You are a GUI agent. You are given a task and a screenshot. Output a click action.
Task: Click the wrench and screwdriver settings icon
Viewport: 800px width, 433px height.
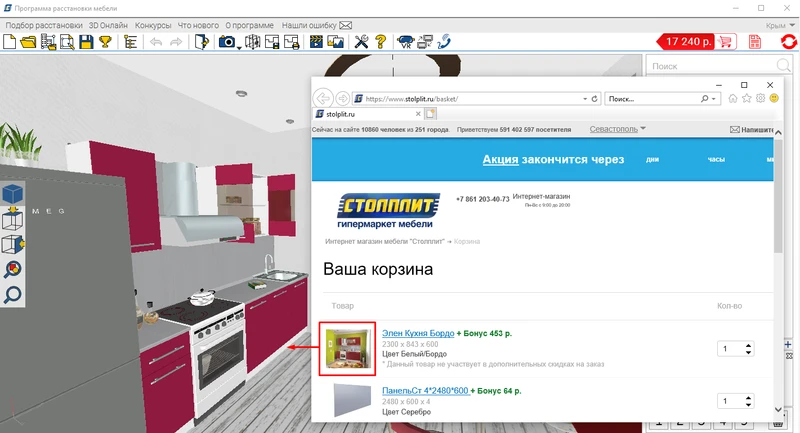(362, 42)
